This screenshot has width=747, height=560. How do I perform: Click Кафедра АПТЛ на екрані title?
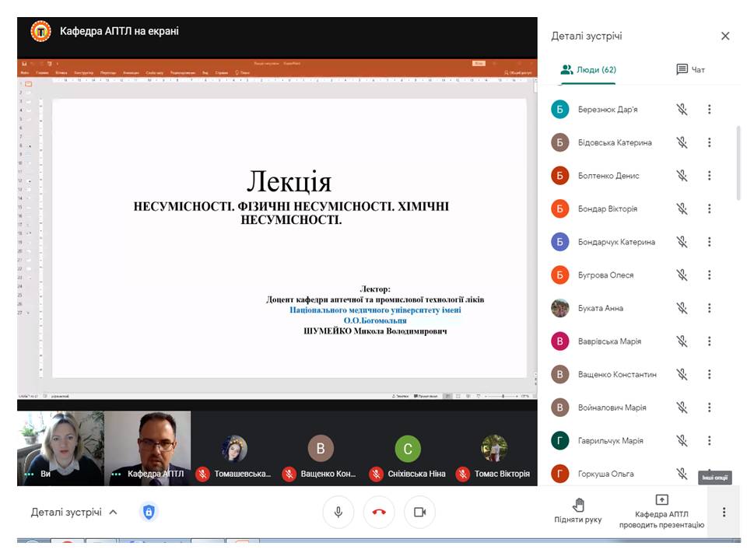click(x=119, y=31)
